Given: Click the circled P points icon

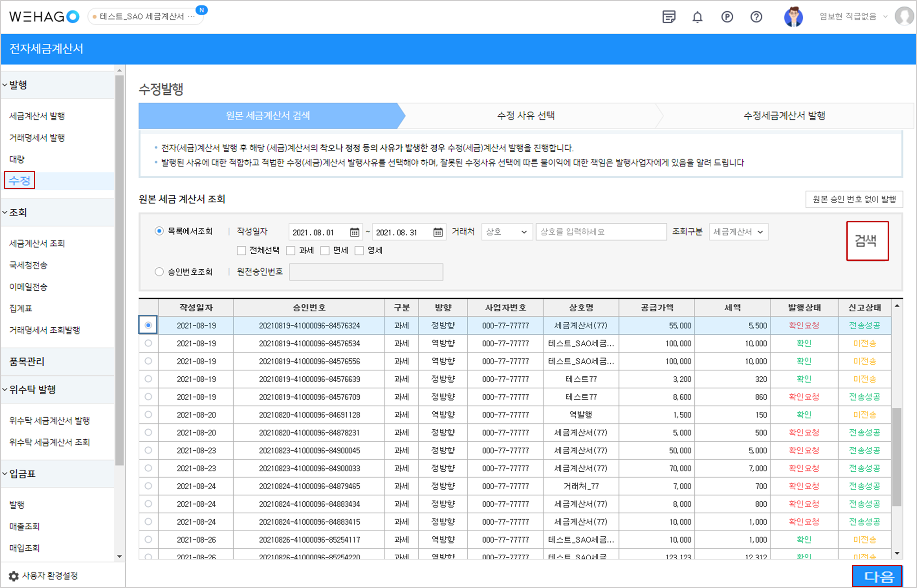Looking at the screenshot, I should (727, 17).
